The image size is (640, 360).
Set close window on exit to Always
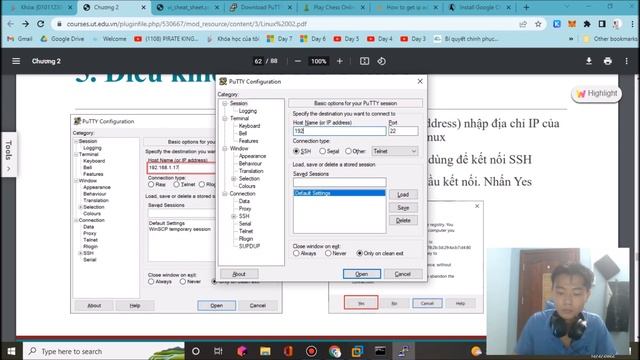(x=296, y=253)
